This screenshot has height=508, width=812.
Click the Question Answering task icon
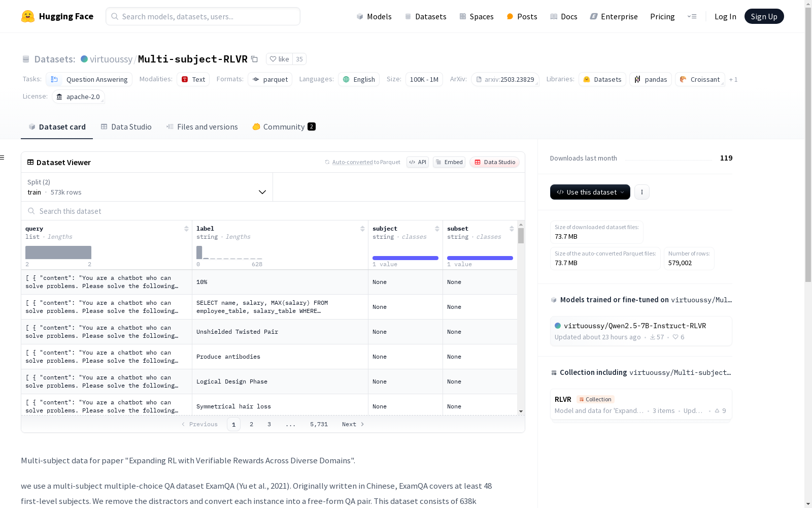[54, 79]
